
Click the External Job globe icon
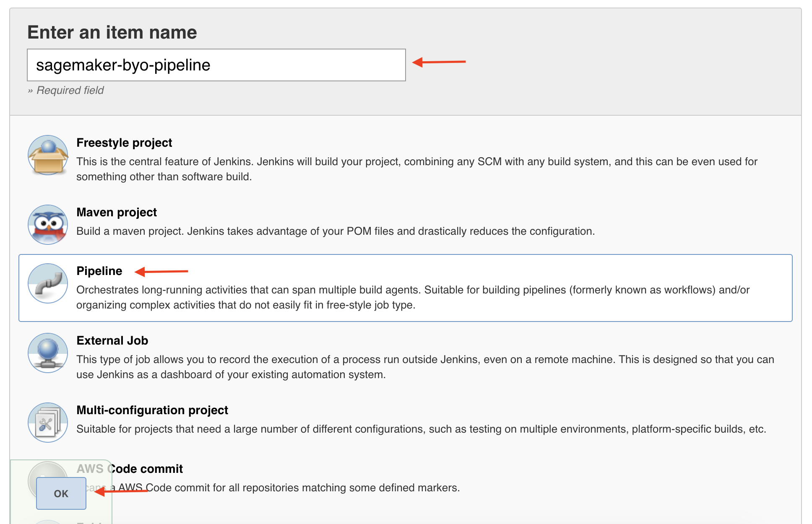pos(48,353)
